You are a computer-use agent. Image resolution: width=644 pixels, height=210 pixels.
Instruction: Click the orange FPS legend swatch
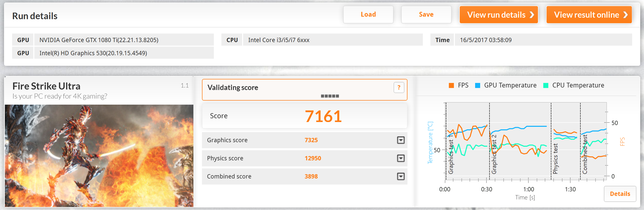click(x=451, y=85)
